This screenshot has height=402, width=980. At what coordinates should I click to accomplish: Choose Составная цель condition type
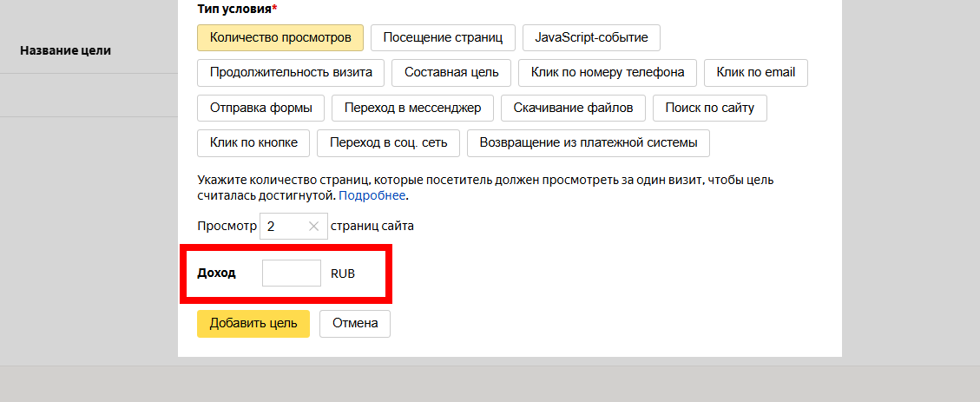point(451,73)
